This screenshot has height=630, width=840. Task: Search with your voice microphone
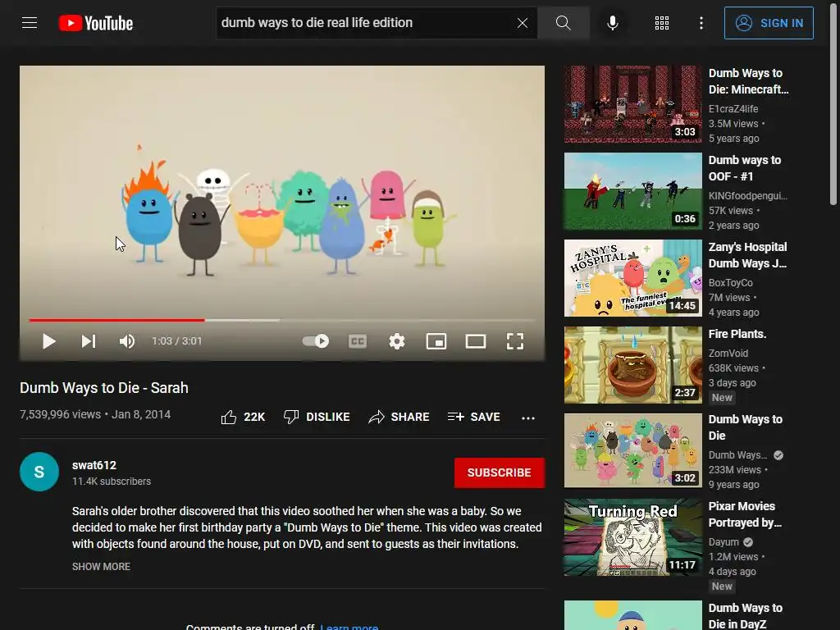click(612, 23)
